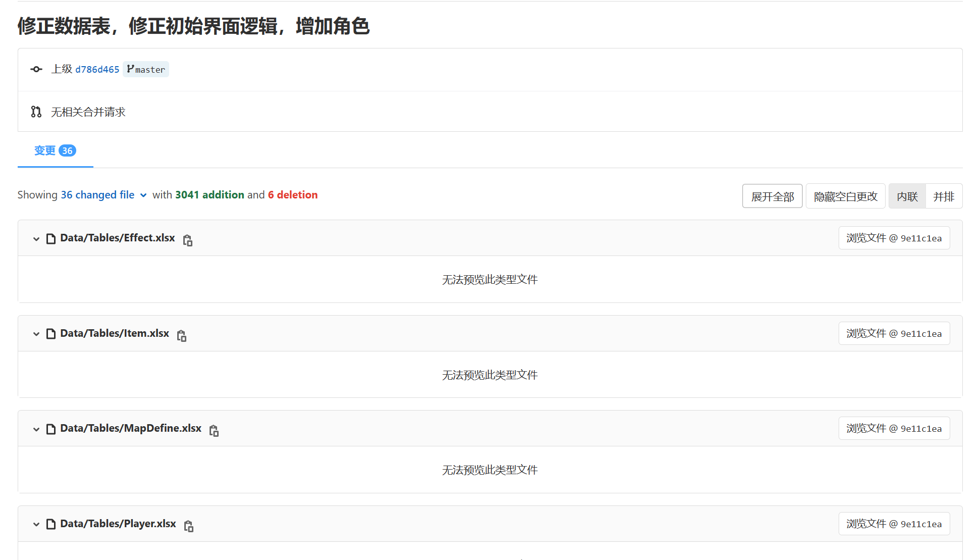Collapse the Effect.xlsx diff section
This screenshot has width=980, height=560.
coord(36,238)
